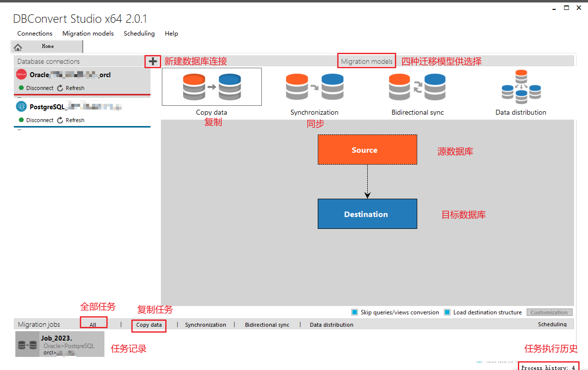The width and height of the screenshot is (588, 370).
Task: Click the Job_2023 database copy icon
Action: pyautogui.click(x=27, y=345)
